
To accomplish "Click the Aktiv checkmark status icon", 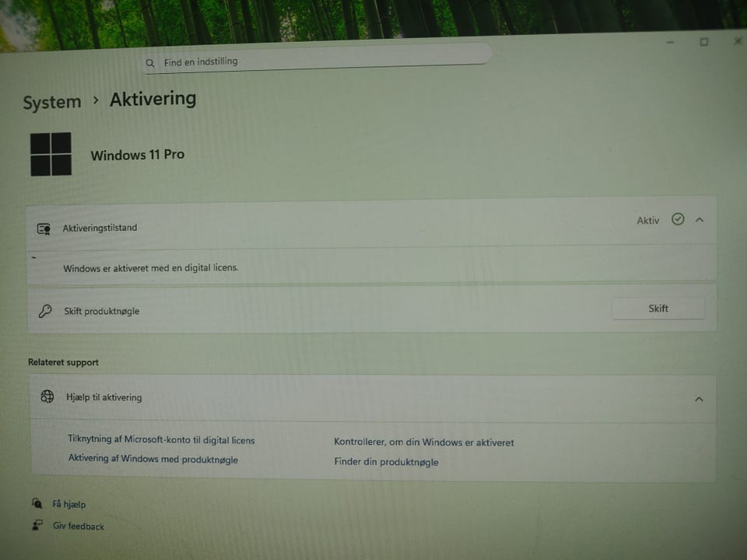I will click(678, 219).
